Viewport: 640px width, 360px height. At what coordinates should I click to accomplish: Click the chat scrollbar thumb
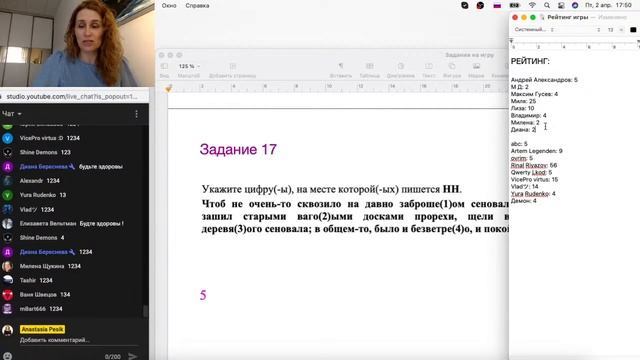pyautogui.click(x=145, y=311)
